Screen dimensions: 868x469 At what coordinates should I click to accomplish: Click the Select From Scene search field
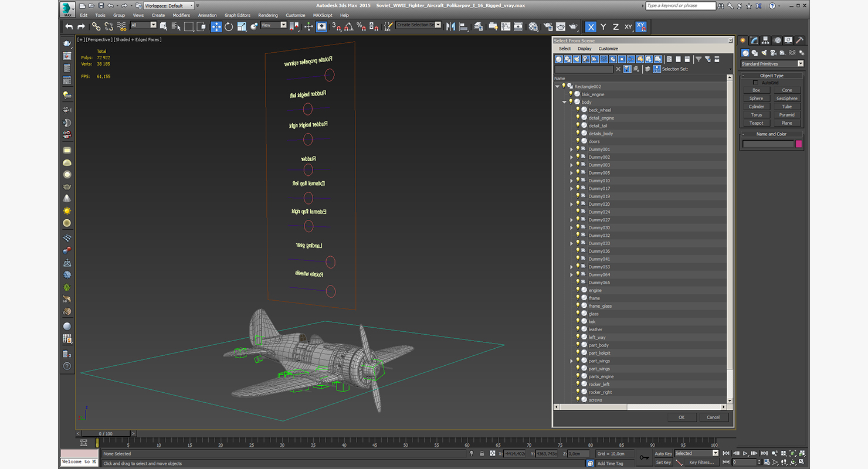[x=584, y=69]
